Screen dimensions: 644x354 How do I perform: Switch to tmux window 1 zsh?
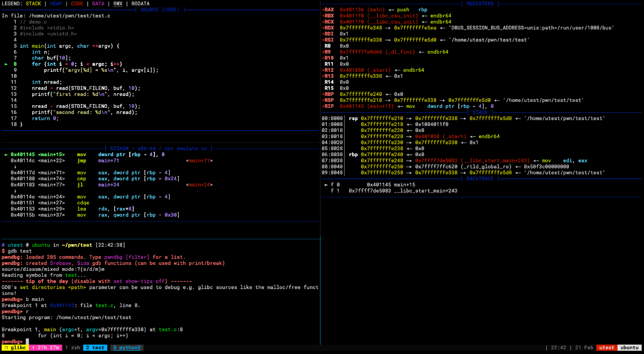[x=72, y=348]
